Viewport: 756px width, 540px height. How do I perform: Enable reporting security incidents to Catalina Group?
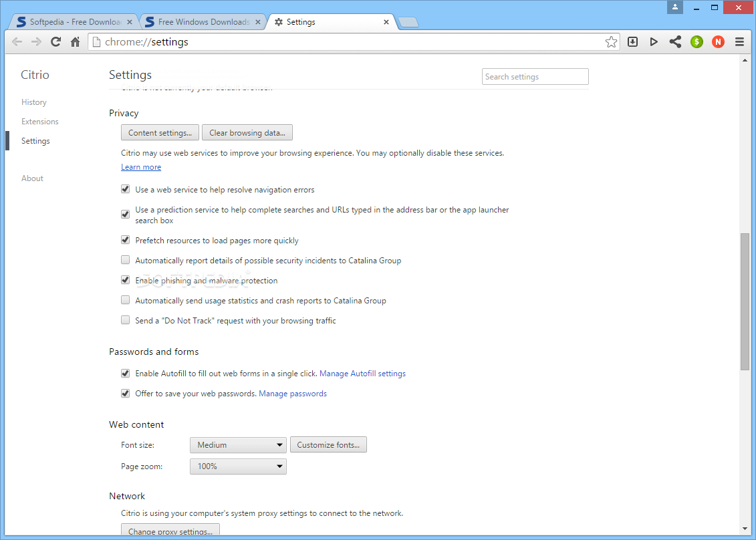click(x=126, y=260)
